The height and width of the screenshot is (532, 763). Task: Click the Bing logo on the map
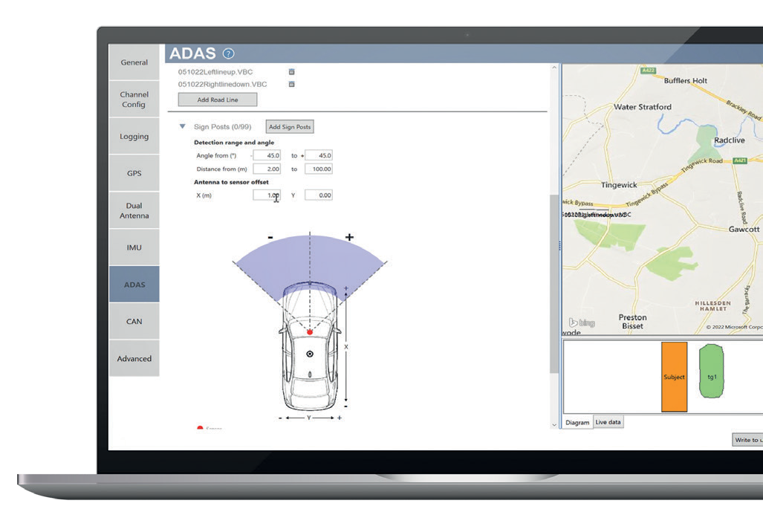[582, 322]
